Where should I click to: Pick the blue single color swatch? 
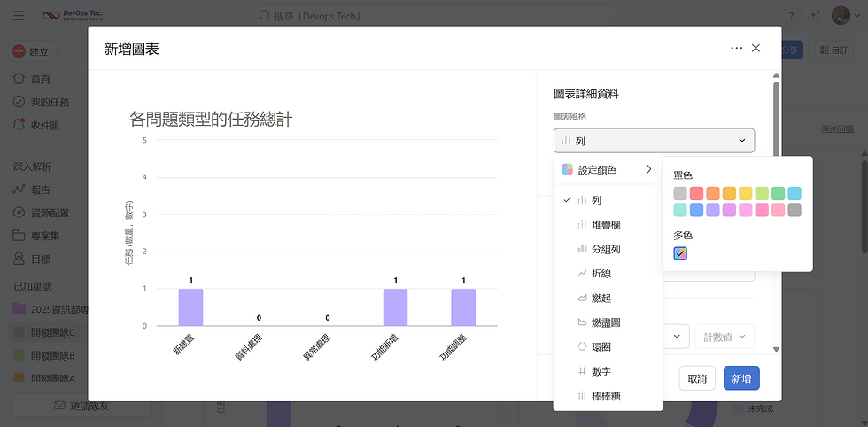(696, 210)
